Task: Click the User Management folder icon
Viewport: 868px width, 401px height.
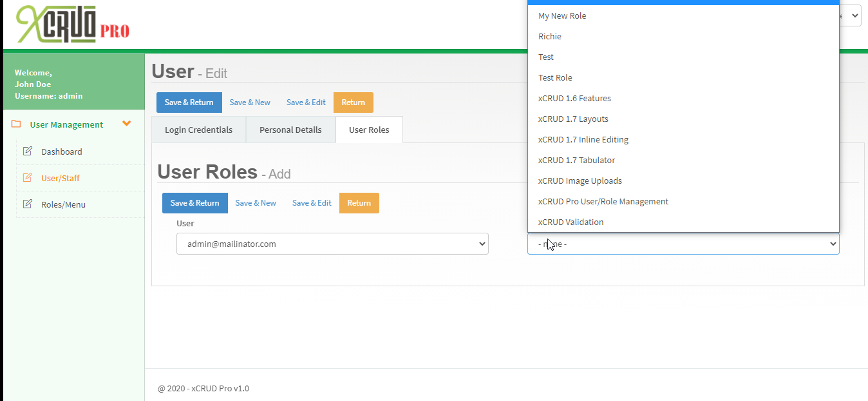Action: click(x=16, y=124)
